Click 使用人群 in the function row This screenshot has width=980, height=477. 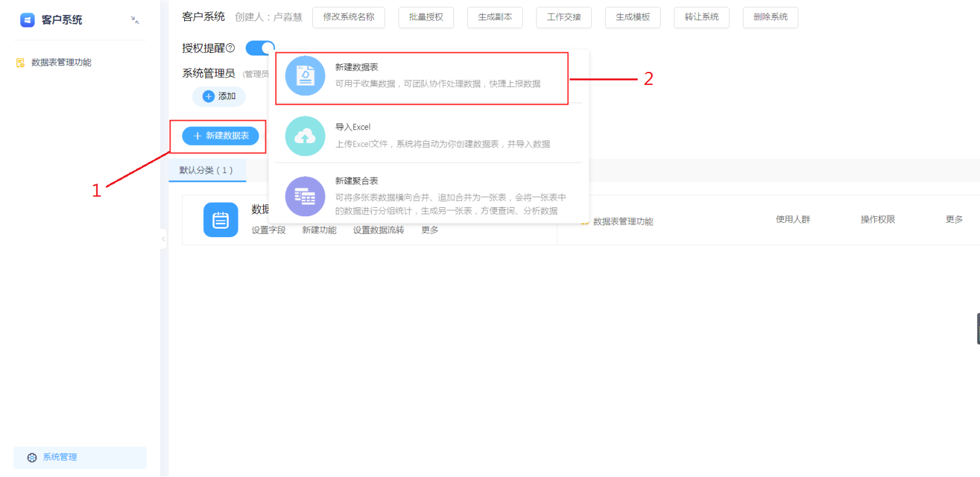coord(793,220)
